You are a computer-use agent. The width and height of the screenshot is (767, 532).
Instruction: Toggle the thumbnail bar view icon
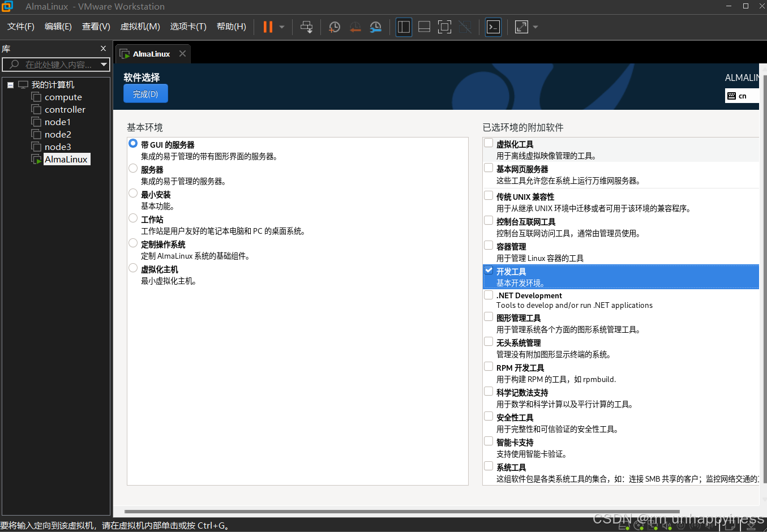(x=424, y=27)
